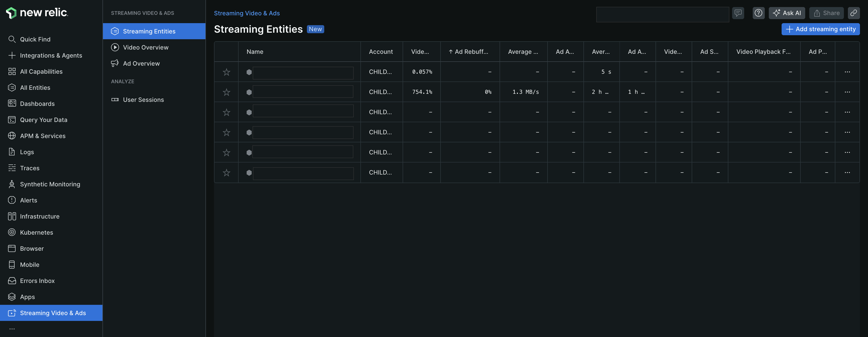Switch to Video Overview page
This screenshot has width=868, height=337.
click(x=146, y=48)
